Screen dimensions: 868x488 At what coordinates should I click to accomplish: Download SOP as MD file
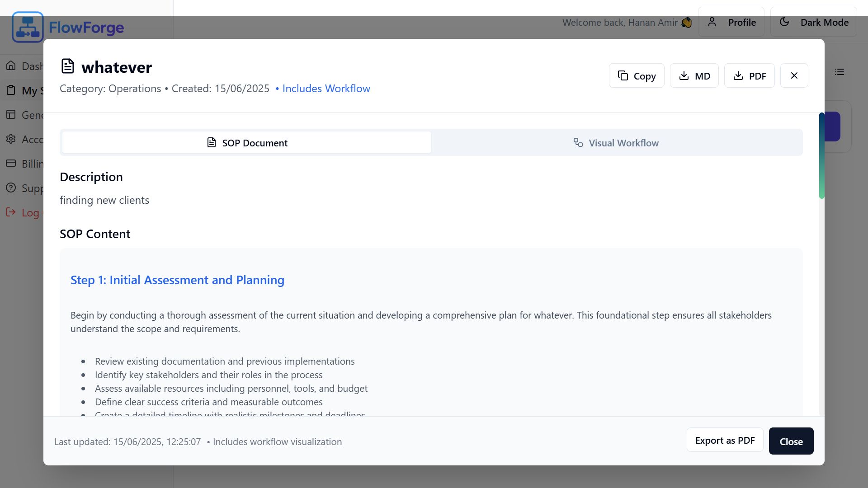click(694, 76)
